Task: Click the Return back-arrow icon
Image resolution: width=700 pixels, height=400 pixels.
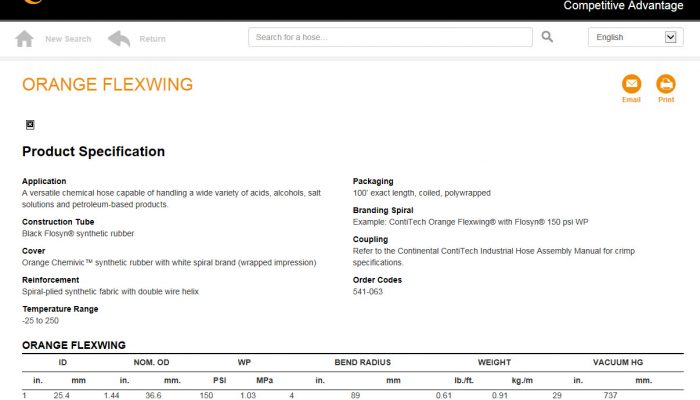Action: point(119,38)
